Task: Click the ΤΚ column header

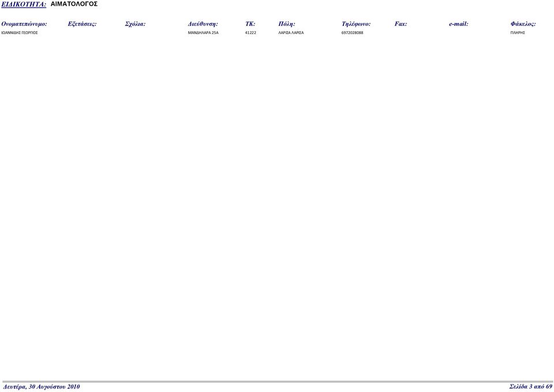Action: 250,24
